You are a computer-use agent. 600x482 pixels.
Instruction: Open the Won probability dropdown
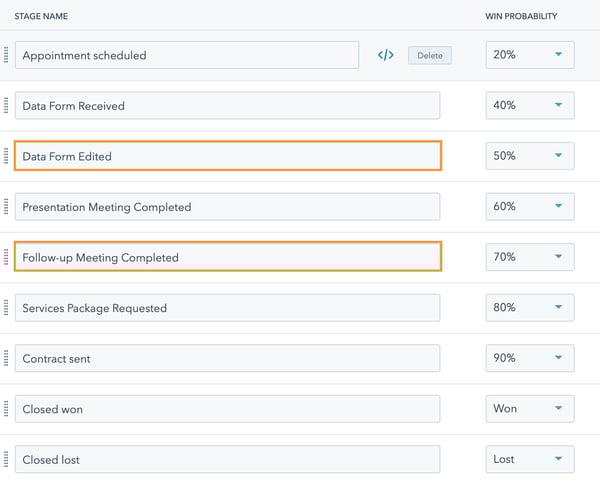pyautogui.click(x=530, y=409)
